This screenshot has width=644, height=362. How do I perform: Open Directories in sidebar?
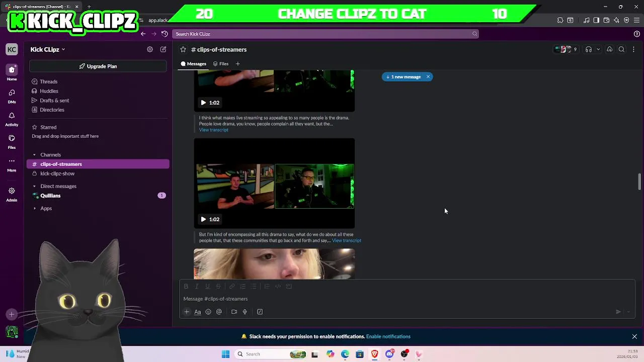pyautogui.click(x=98, y=110)
